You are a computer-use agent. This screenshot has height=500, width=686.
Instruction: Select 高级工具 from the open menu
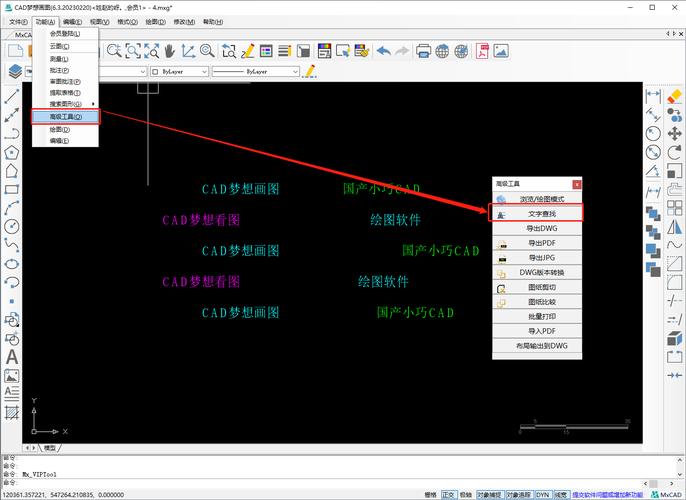point(66,117)
